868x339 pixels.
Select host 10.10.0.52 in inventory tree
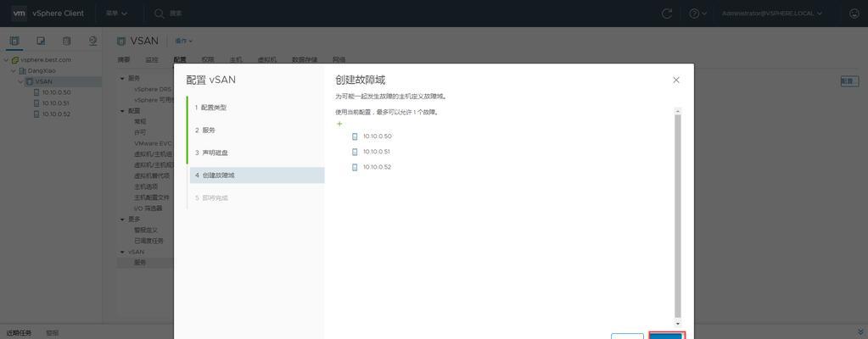56,114
